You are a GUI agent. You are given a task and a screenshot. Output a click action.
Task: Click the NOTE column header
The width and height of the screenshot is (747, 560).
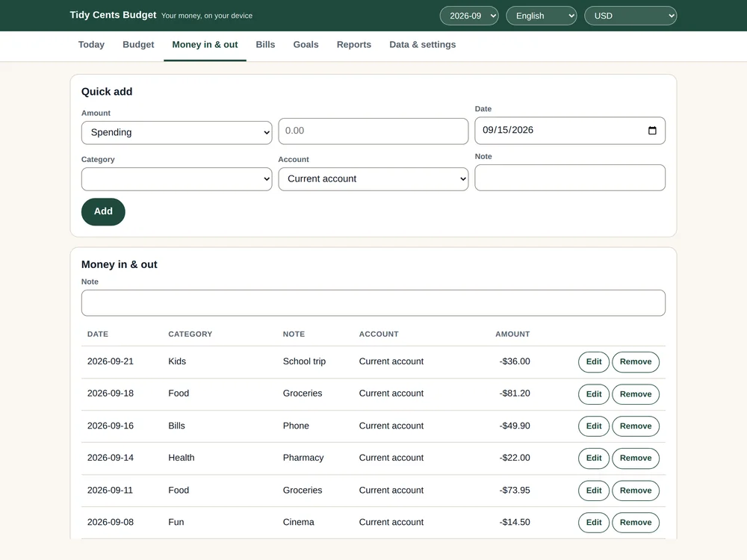pyautogui.click(x=294, y=335)
